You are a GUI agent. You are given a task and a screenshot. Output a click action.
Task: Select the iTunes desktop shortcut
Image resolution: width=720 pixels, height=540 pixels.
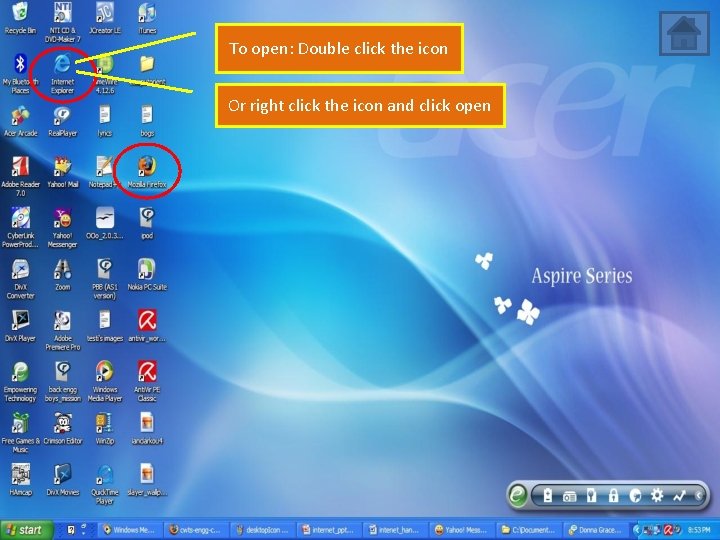147,18
